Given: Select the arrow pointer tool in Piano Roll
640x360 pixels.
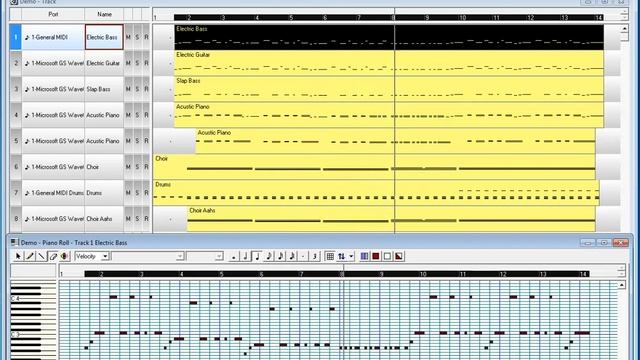Looking at the screenshot, I should pos(18,256).
